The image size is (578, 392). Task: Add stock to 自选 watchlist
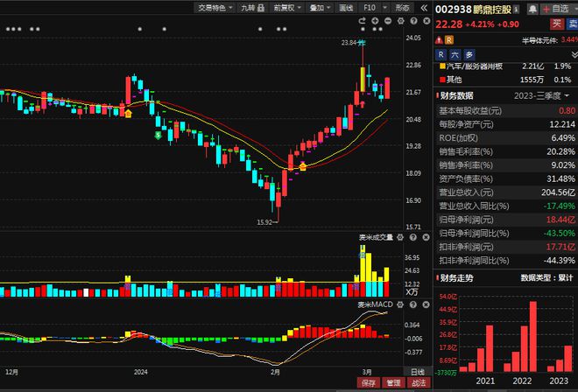558,10
